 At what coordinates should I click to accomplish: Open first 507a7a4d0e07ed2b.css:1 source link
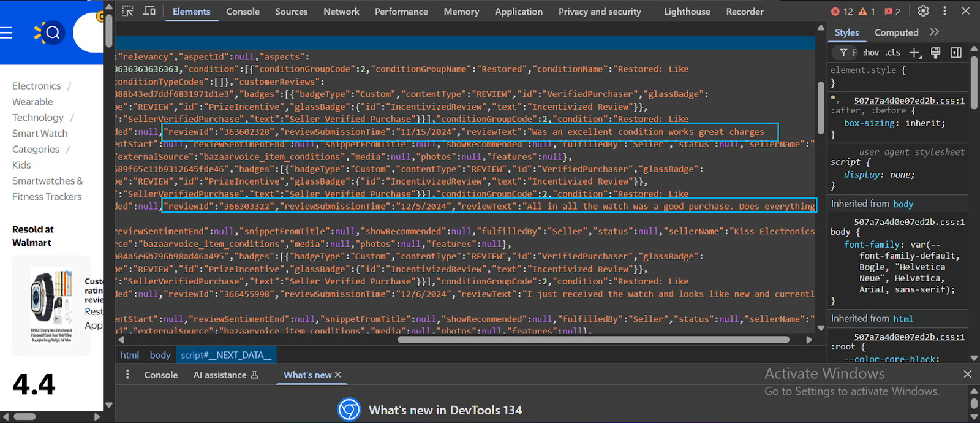tap(909, 101)
